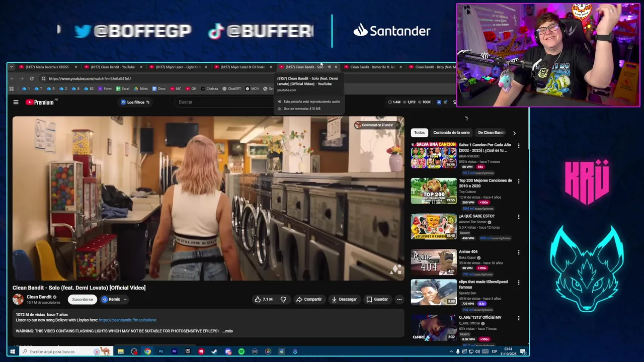The height and width of the screenshot is (362, 644).
Task: Open Premiere Pro from the taskbar
Action: 174,351
